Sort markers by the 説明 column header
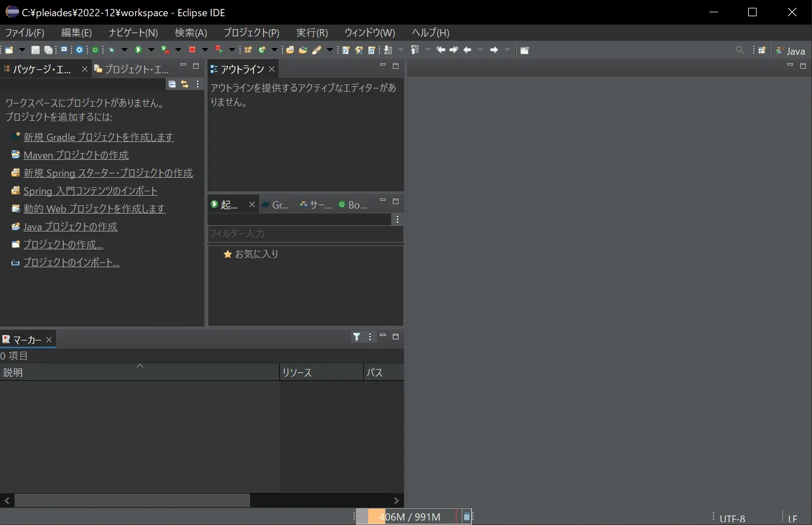 [139, 372]
